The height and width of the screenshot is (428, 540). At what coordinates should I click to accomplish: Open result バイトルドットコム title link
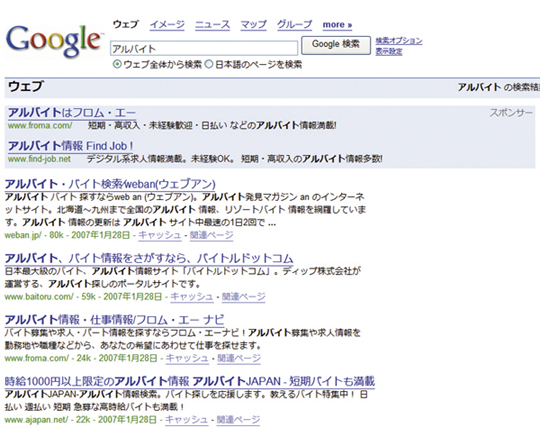point(149,258)
